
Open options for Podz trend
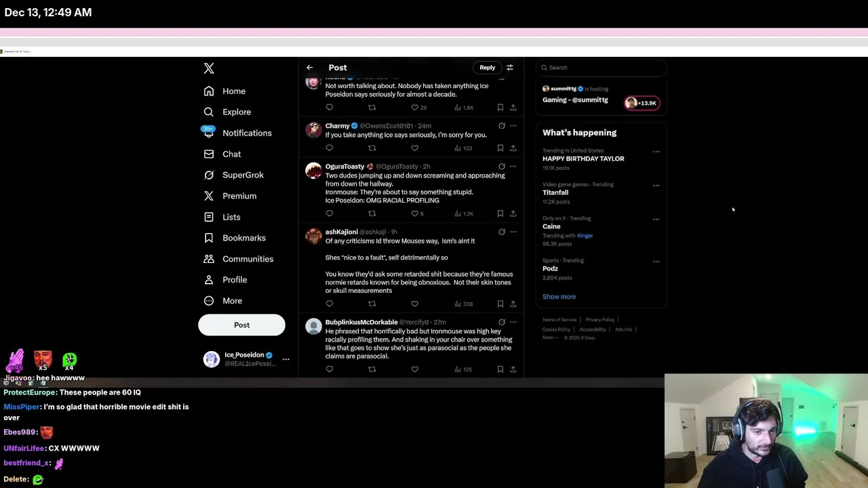(x=656, y=262)
